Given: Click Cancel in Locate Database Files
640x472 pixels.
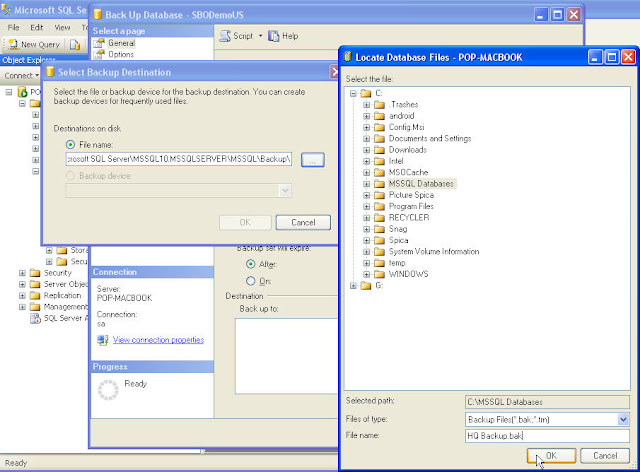Looking at the screenshot, I should click(x=605, y=456).
